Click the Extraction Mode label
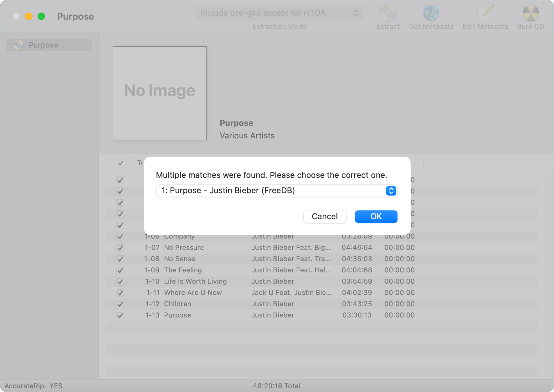The width and height of the screenshot is (554, 392). pyautogui.click(x=280, y=27)
